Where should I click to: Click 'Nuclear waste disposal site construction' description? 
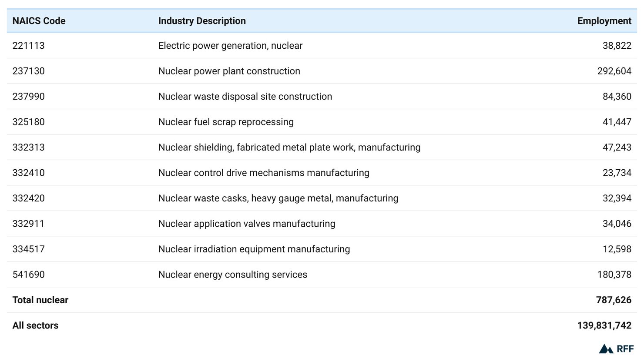tap(245, 97)
